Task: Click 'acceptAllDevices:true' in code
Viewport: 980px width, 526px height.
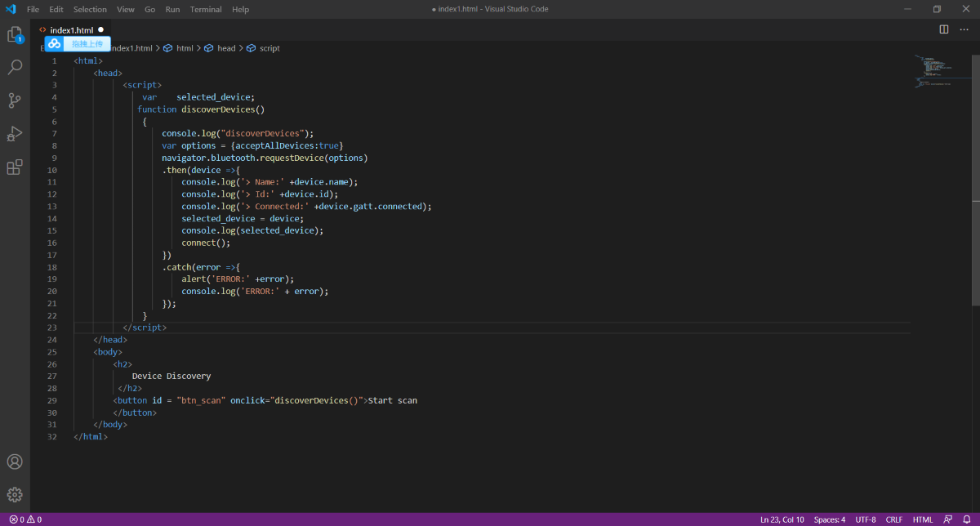Action: coord(287,145)
